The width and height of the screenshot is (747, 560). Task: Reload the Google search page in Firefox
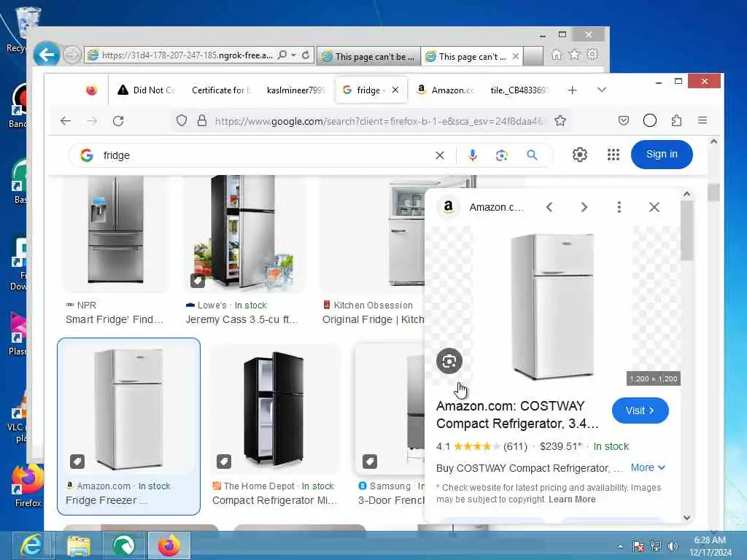pos(118,121)
